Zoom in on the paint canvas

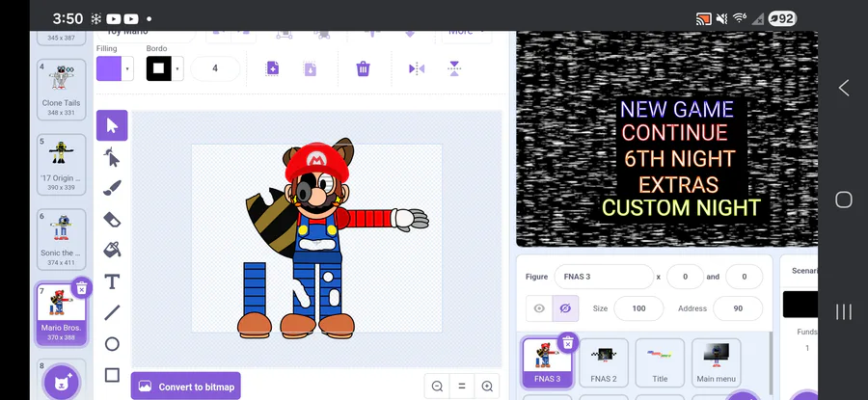(487, 387)
